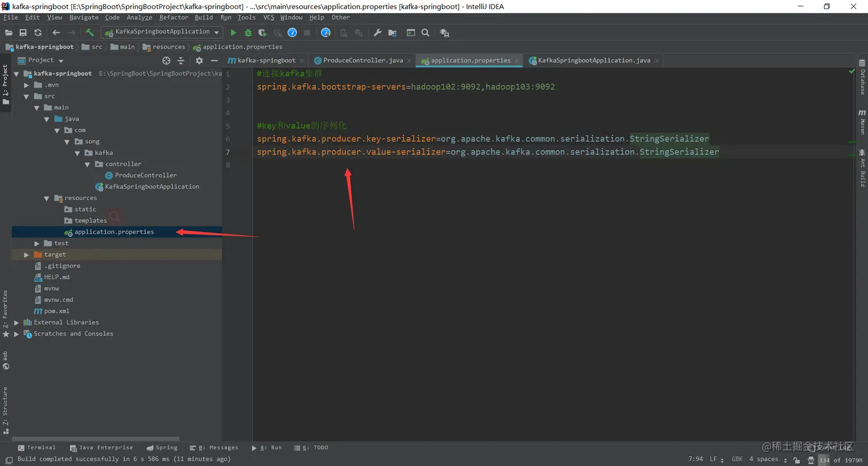Open the LF line separator selector

pos(716,460)
